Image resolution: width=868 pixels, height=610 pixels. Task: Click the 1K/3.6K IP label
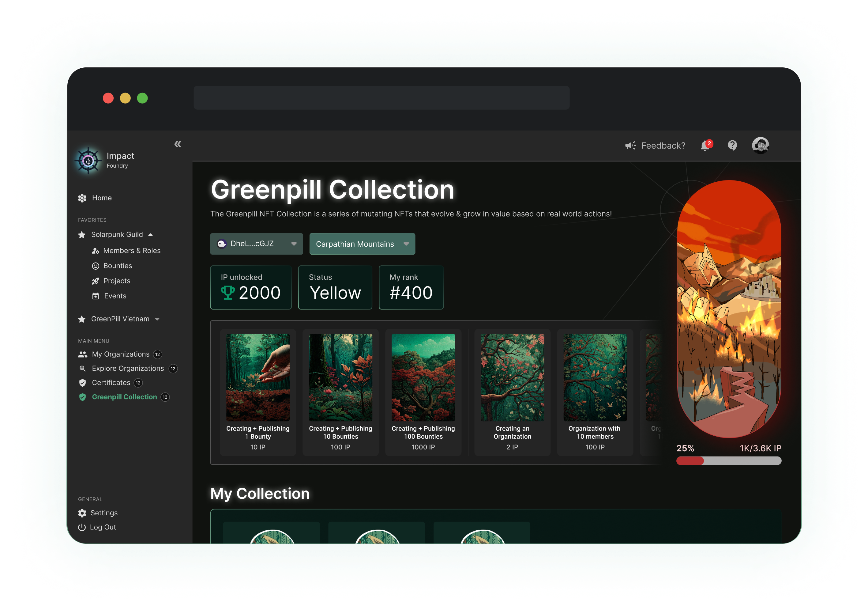tap(760, 448)
